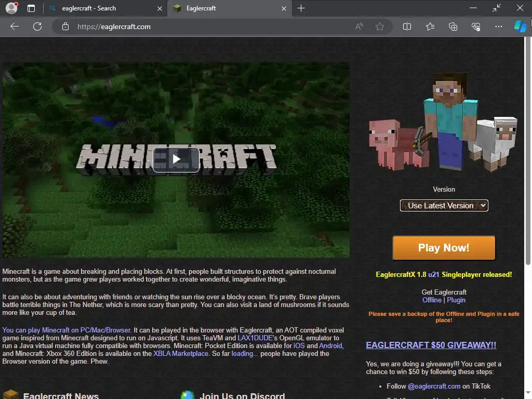Open Browser essentials heart icon
The height and width of the screenshot is (399, 532).
pyautogui.click(x=476, y=26)
